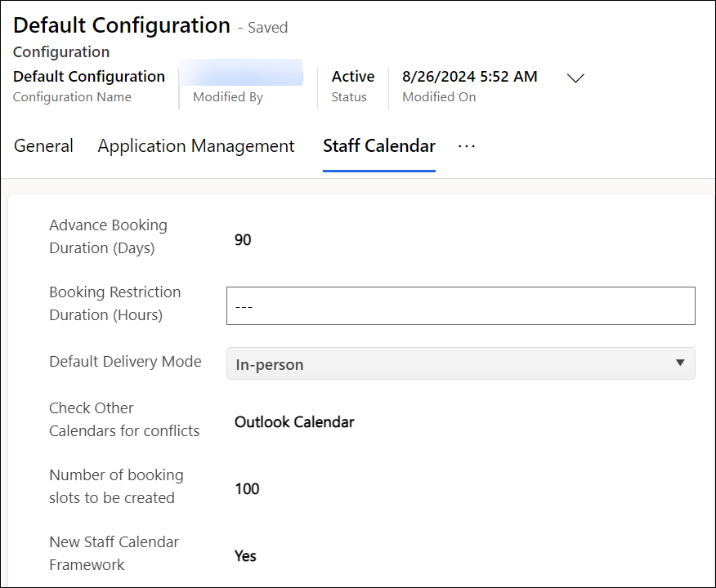Viewport: 716px width, 588px height.
Task: Open the Default Delivery Mode dropdown
Action: (x=460, y=364)
